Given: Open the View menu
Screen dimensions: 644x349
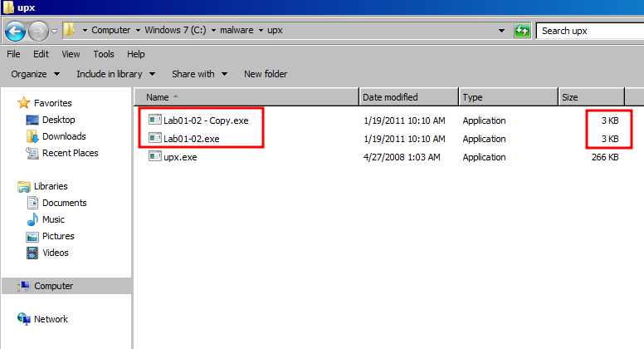Looking at the screenshot, I should click(x=71, y=54).
